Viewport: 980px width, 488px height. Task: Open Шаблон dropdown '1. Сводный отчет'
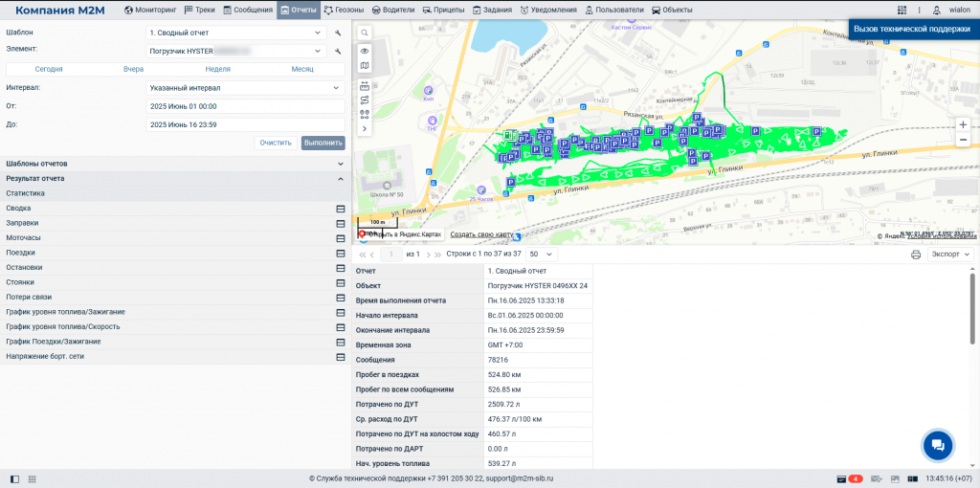(x=235, y=33)
